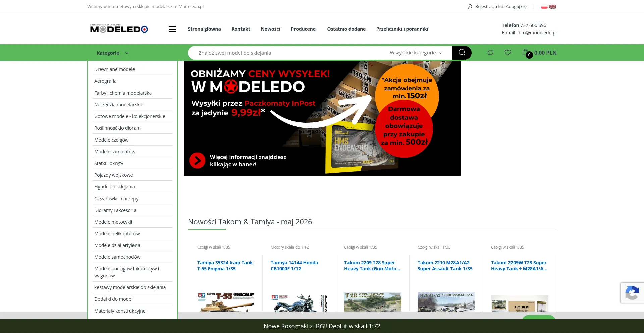Switch language to Polish flag
The height and width of the screenshot is (333, 644).
(544, 7)
